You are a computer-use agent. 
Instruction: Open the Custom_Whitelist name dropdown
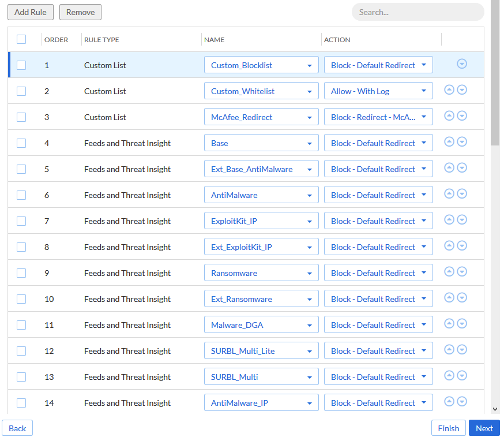point(261,91)
